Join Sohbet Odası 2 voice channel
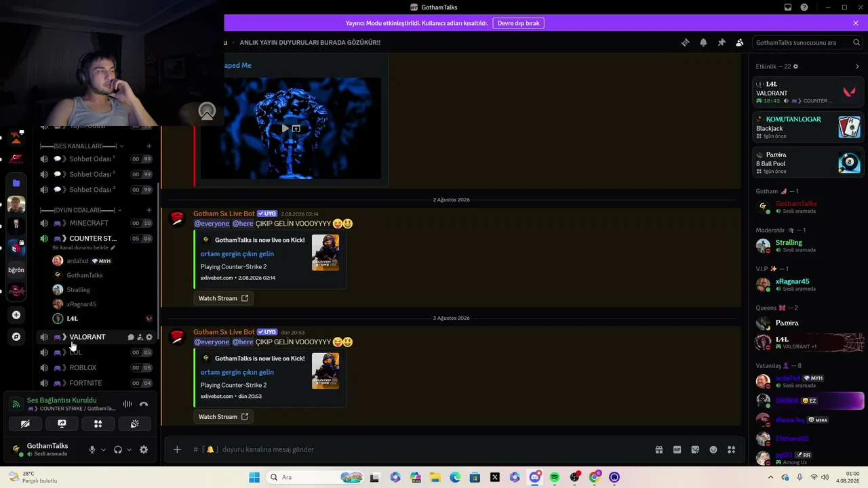 pyautogui.click(x=96, y=174)
